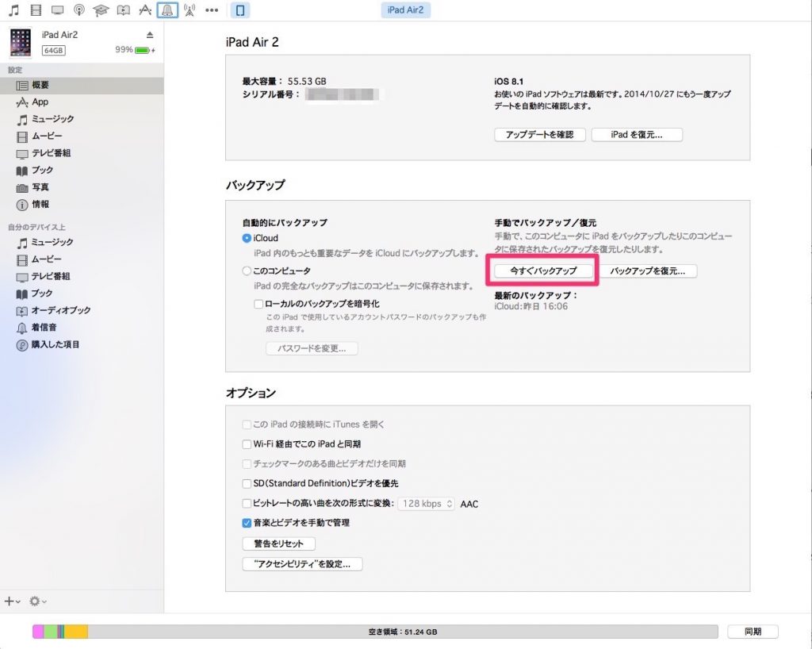
Task: Open the gear actions menu at sidebar bottom
Action: 38,601
